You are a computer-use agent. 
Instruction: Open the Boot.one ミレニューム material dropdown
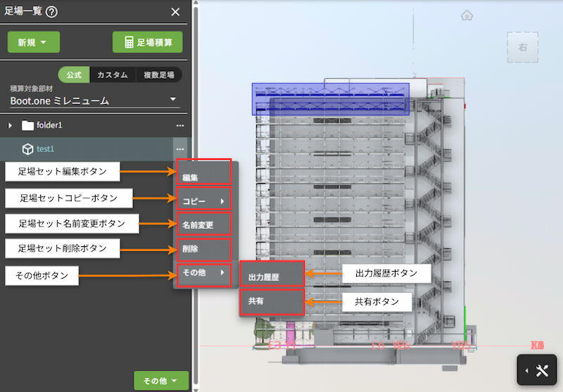pos(94,101)
